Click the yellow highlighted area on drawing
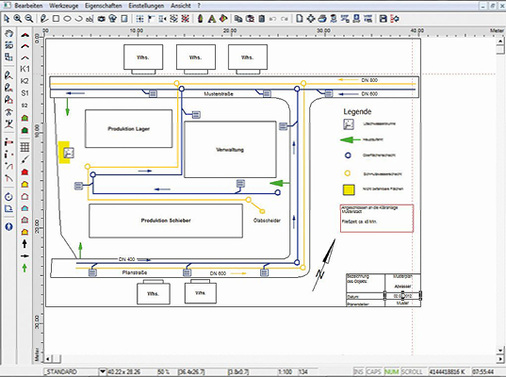Image resolution: width=506 pixels, height=377 pixels. click(64, 153)
